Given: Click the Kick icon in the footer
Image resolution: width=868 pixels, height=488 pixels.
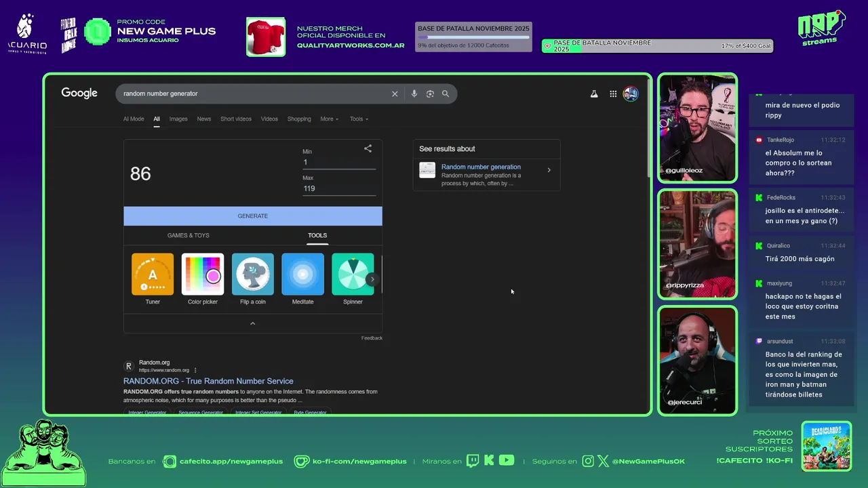Looking at the screenshot, I should [489, 461].
